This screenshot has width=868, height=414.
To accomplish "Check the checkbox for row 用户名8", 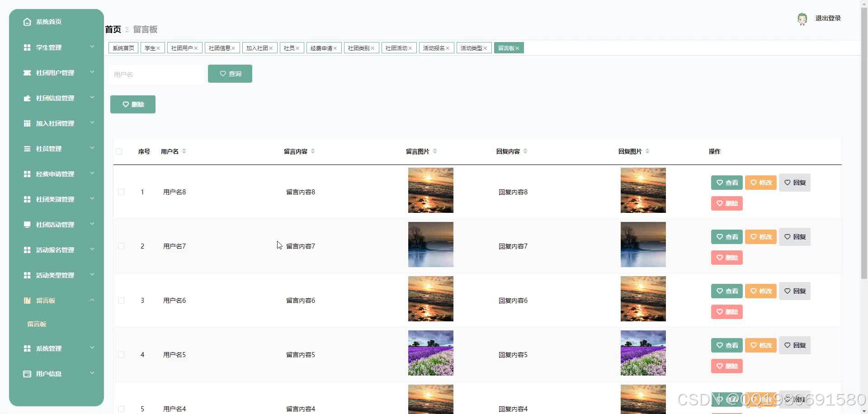I will pos(121,192).
